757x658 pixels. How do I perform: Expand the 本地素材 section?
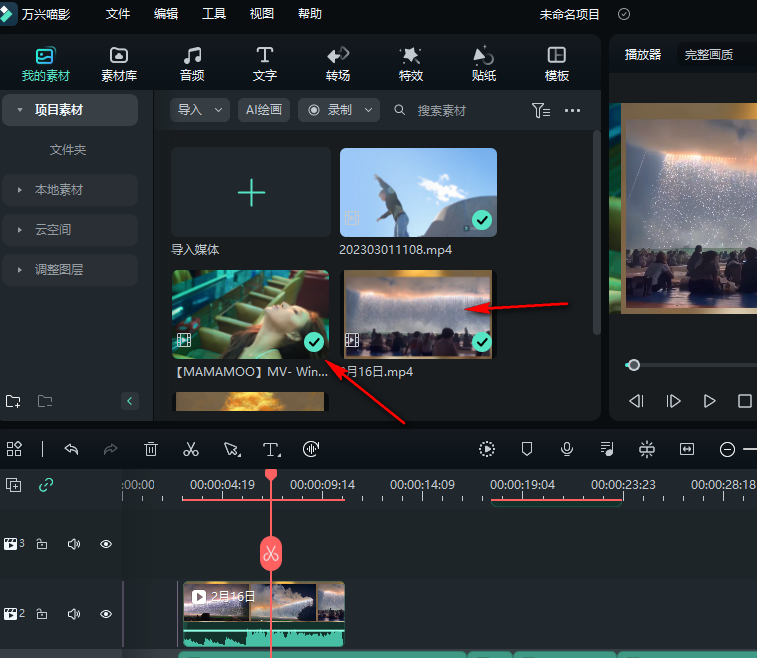[20, 190]
